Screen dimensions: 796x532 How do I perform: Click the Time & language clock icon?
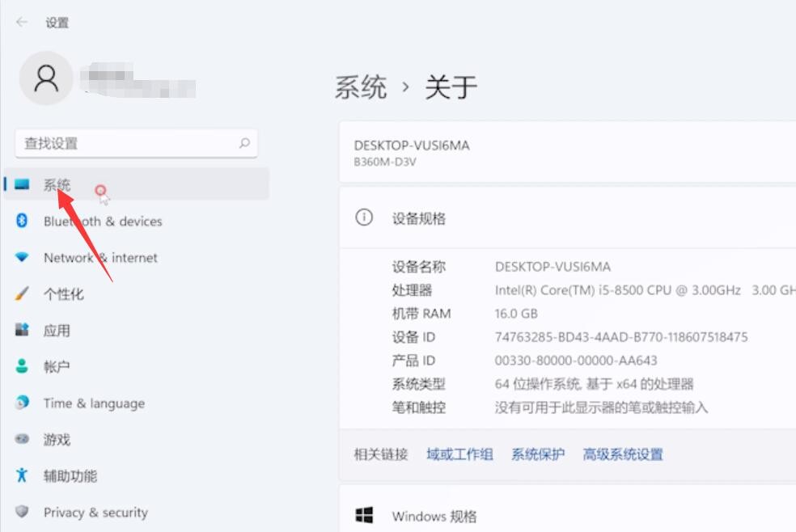[x=22, y=403]
